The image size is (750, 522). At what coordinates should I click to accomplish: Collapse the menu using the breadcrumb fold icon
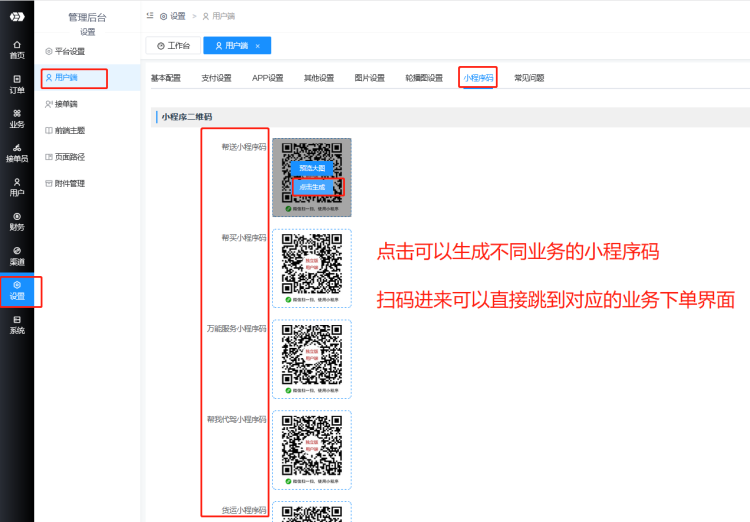[150, 16]
